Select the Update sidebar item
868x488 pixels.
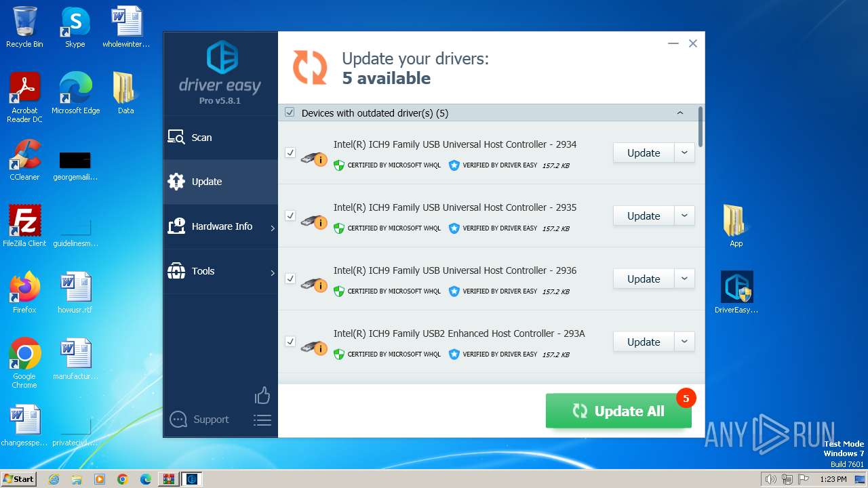pyautogui.click(x=220, y=182)
